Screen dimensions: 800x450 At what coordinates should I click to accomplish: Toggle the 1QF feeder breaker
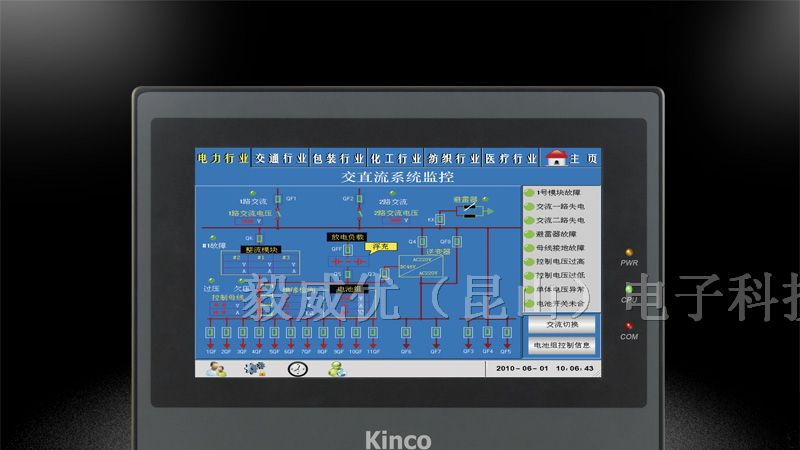click(x=210, y=333)
